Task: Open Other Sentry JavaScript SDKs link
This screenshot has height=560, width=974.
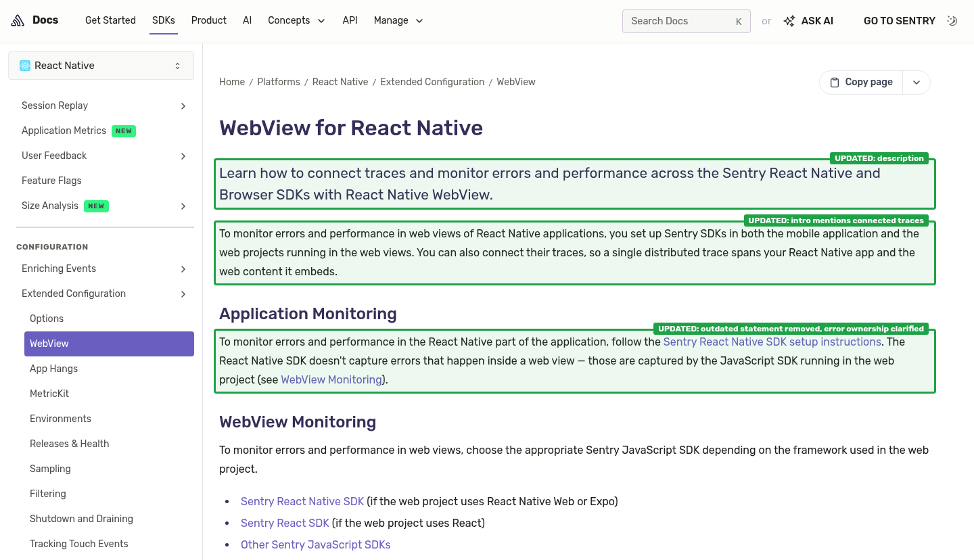Action: [x=316, y=545]
